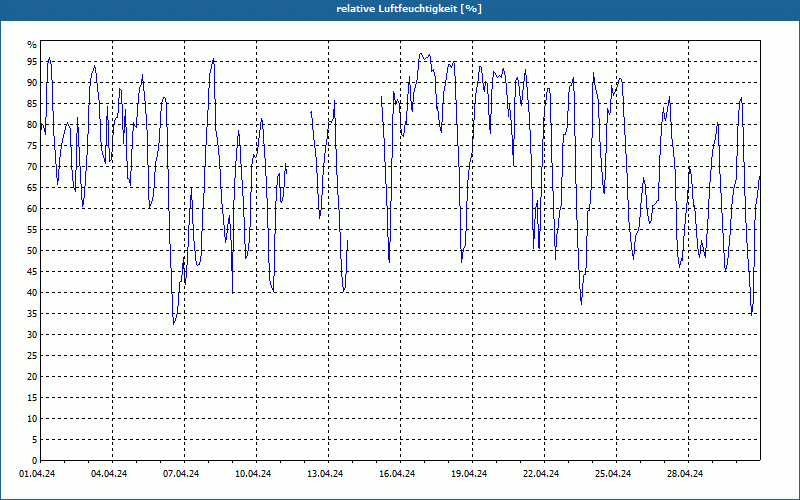The image size is (800, 500).
Task: Click the % unit label above the y-axis
Action: [32, 45]
